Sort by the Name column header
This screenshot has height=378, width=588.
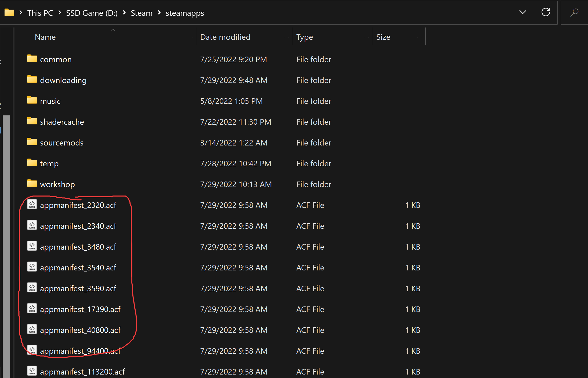coord(45,37)
